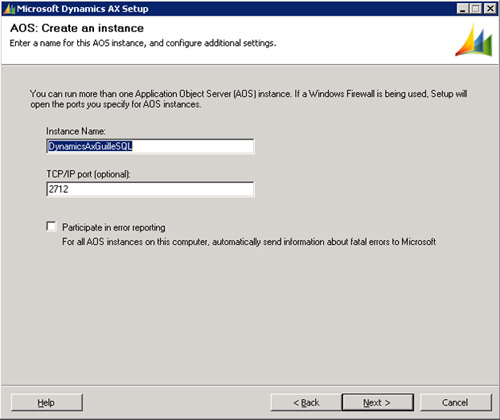Click the 'TCP/IP port (optional):' label

point(88,174)
